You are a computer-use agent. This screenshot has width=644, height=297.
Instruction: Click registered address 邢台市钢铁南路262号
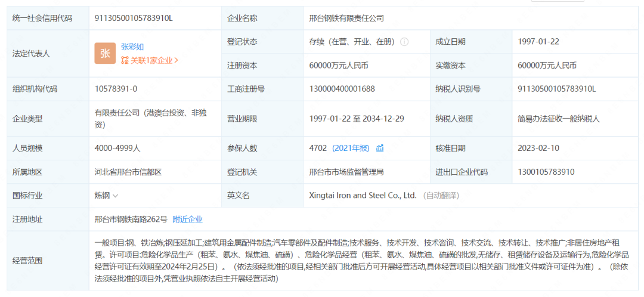tap(131, 219)
